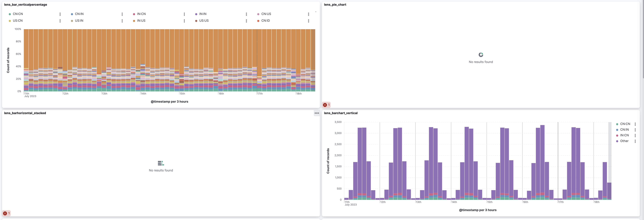Click 14th tick on percentage chart axis
The image size is (644, 220).
143,94
